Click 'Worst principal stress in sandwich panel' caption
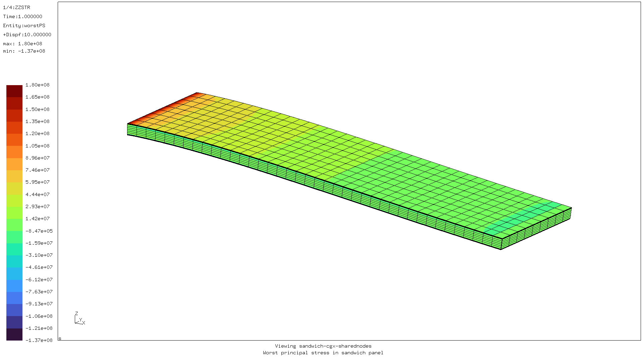Viewport: 644px width, 362px height. (323, 353)
